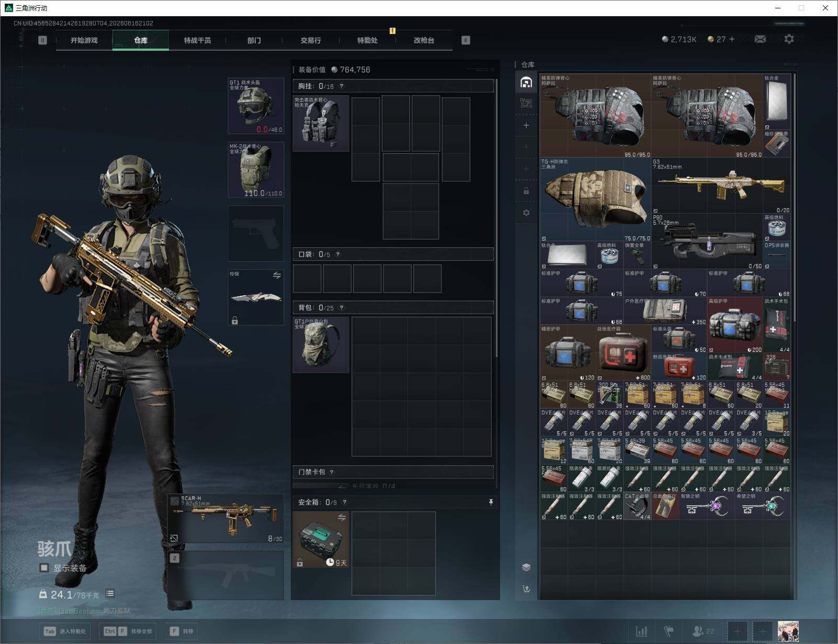Open the 改枪台 tab
Screen dimensions: 838x644
424,40
